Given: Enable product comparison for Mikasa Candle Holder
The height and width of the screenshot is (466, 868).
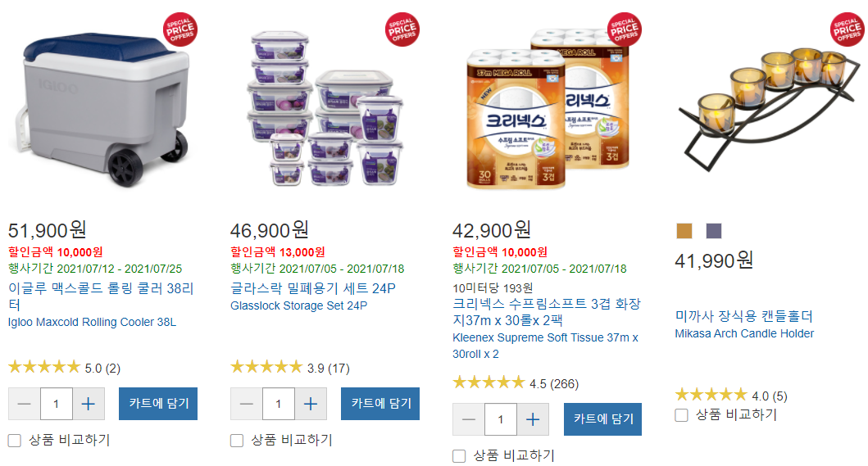Looking at the screenshot, I should coord(681,415).
